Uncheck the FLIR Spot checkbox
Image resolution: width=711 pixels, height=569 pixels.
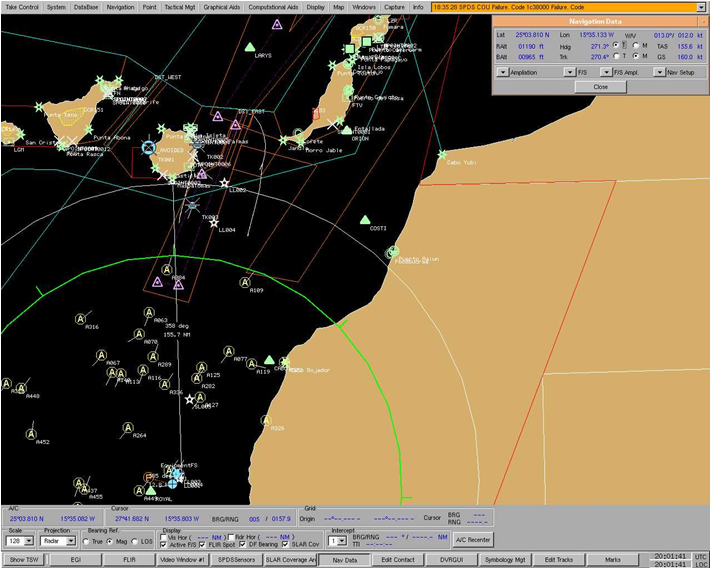click(x=202, y=545)
